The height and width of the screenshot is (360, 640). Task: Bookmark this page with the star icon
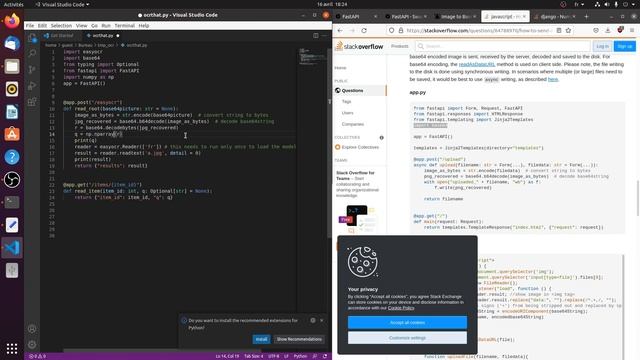pyautogui.click(x=568, y=31)
